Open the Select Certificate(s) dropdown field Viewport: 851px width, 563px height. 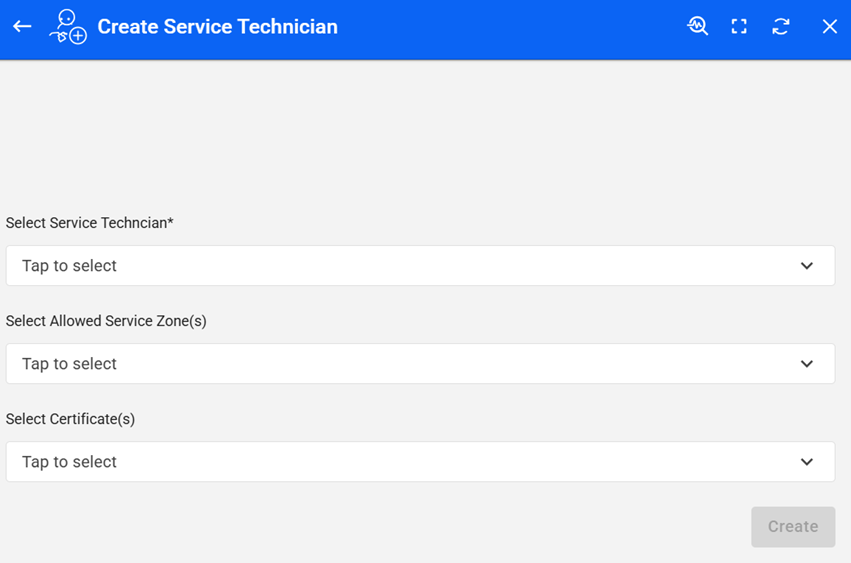click(420, 462)
